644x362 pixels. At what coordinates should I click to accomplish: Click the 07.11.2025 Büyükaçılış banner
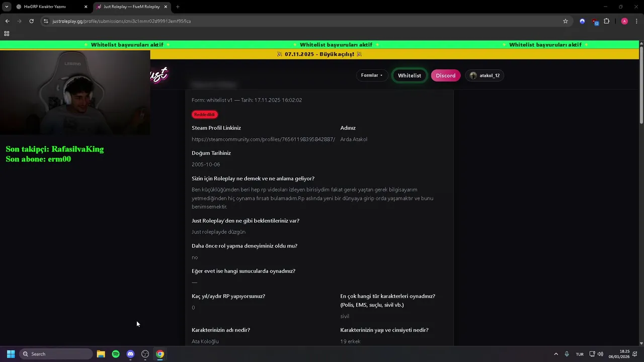pyautogui.click(x=319, y=54)
